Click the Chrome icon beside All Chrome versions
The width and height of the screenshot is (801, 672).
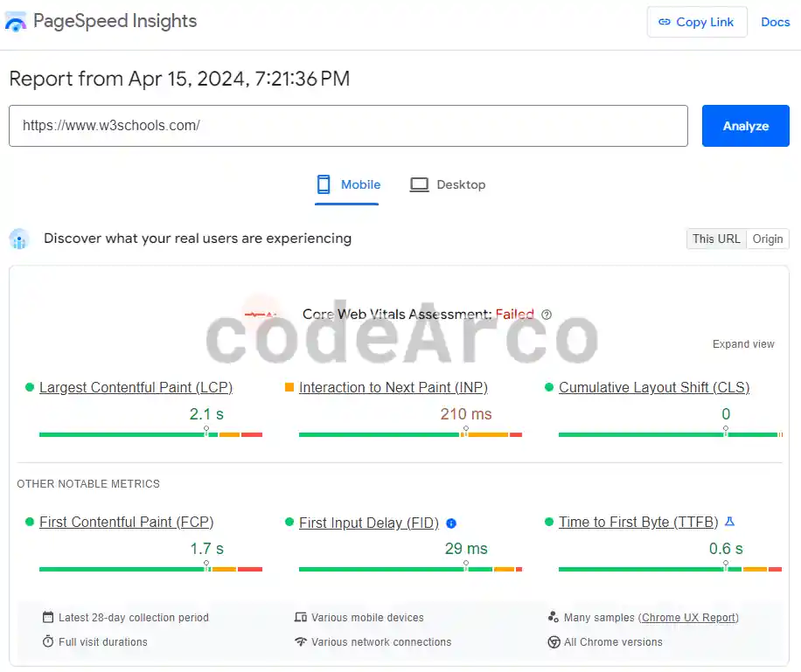click(554, 642)
